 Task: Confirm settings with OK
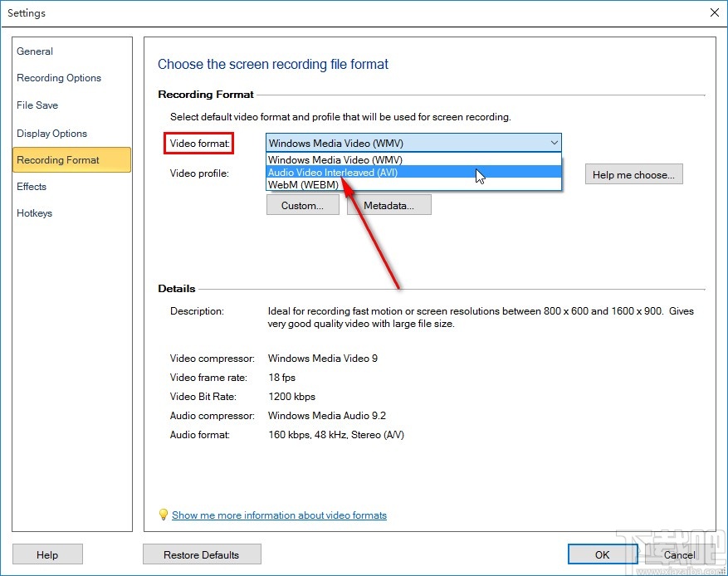click(602, 554)
